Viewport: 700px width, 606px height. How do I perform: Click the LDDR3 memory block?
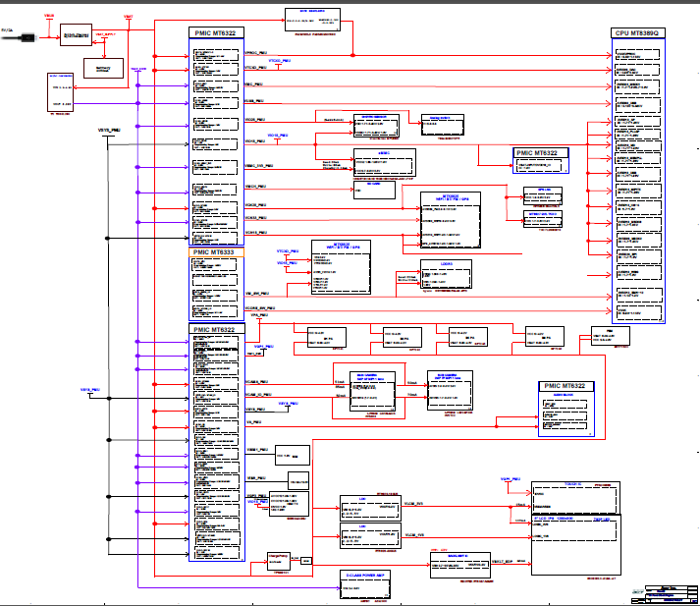click(x=446, y=274)
